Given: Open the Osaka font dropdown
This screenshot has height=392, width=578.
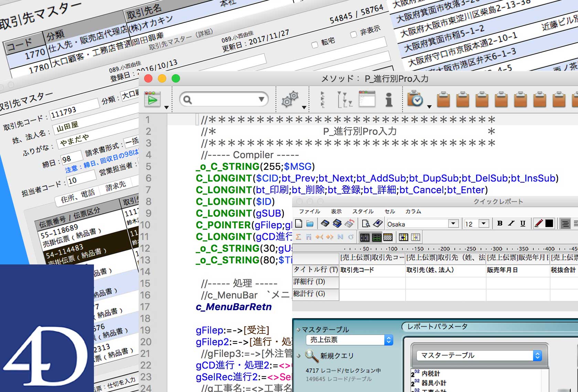Looking at the screenshot, I should click(x=453, y=224).
